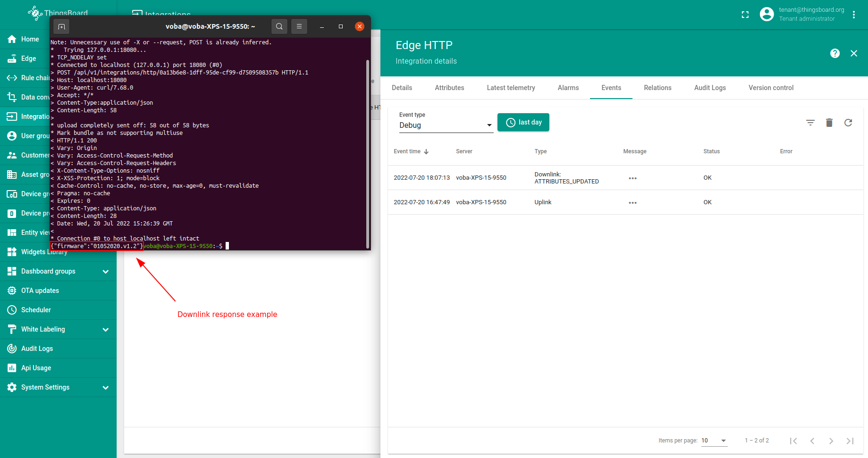The height and width of the screenshot is (458, 868).
Task: Click the Type column header
Action: (540, 151)
